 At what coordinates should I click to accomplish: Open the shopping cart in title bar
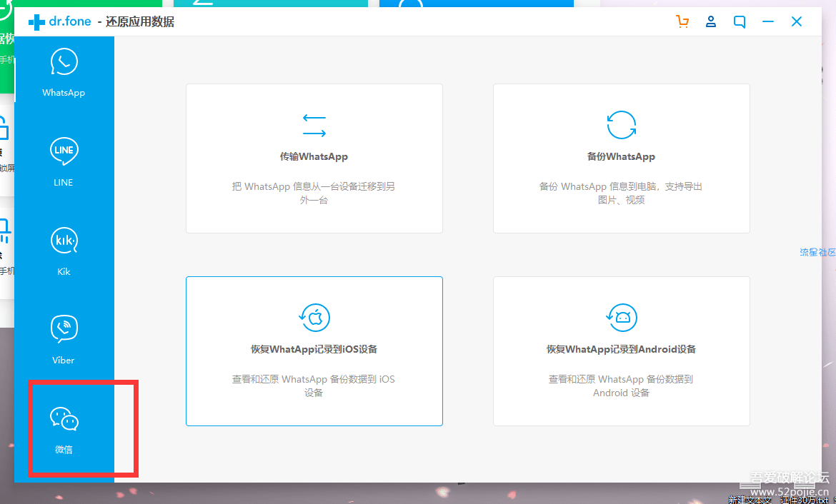click(x=682, y=21)
